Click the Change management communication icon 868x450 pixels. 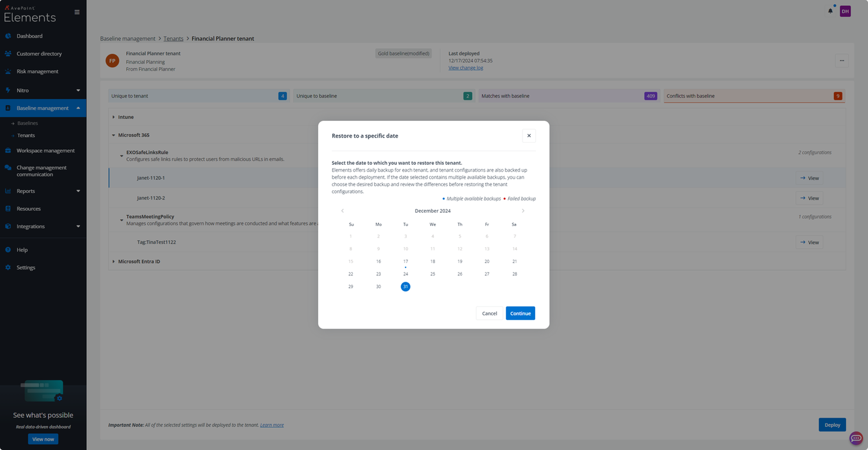coord(8,168)
